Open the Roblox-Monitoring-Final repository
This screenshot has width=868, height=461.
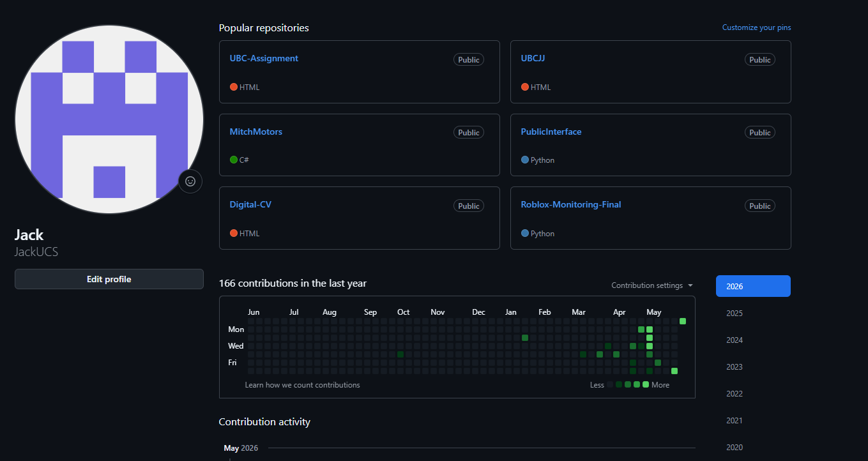571,204
